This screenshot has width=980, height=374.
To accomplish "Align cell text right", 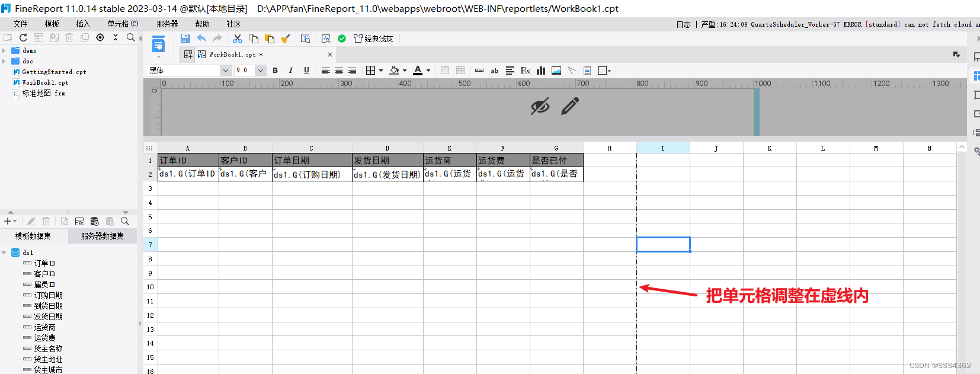I will click(x=352, y=71).
